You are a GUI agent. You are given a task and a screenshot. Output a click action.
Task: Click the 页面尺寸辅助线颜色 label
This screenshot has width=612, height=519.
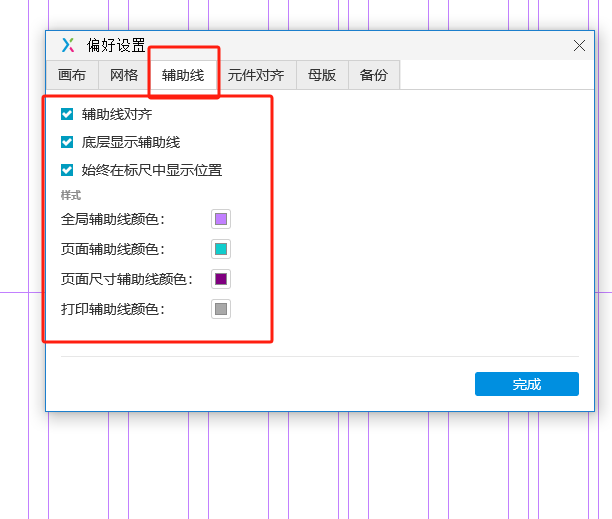pyautogui.click(x=127, y=279)
